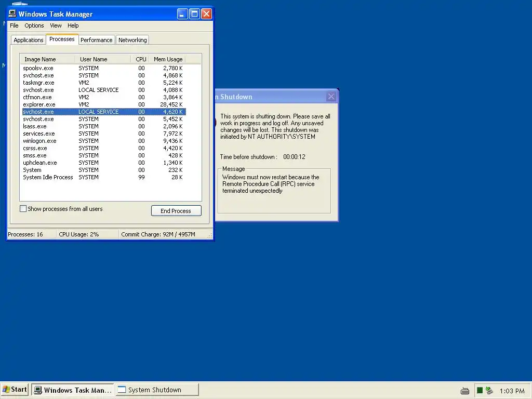Select svchost.exe using 4,088 K
The image size is (532, 399).
[x=104, y=90]
